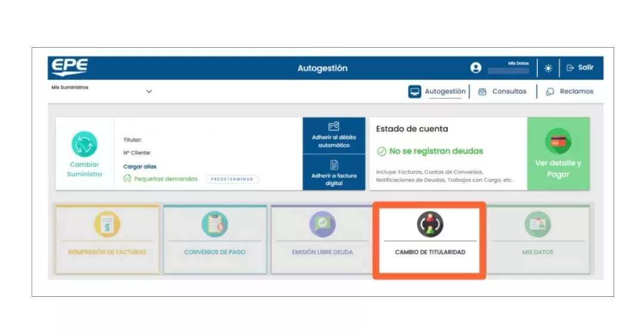The image size is (644, 332).
Task: Toggle the sun brightness theme icon
Action: tap(549, 68)
